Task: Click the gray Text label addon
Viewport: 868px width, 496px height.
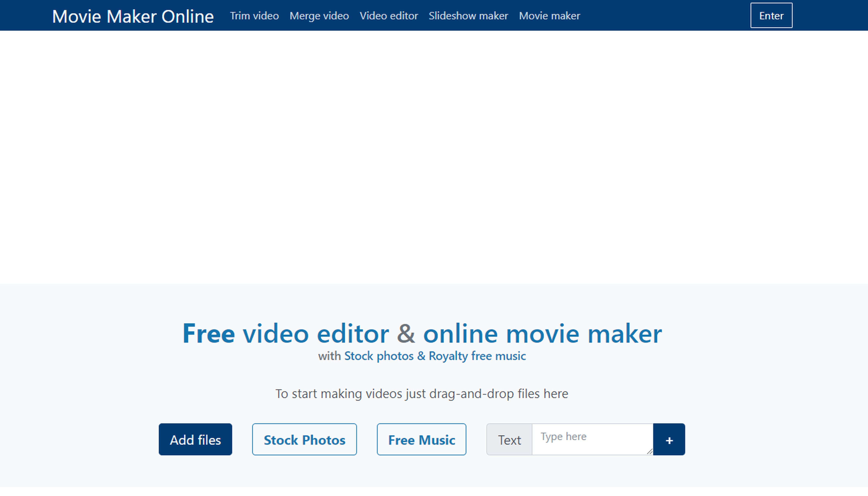Action: pyautogui.click(x=509, y=440)
